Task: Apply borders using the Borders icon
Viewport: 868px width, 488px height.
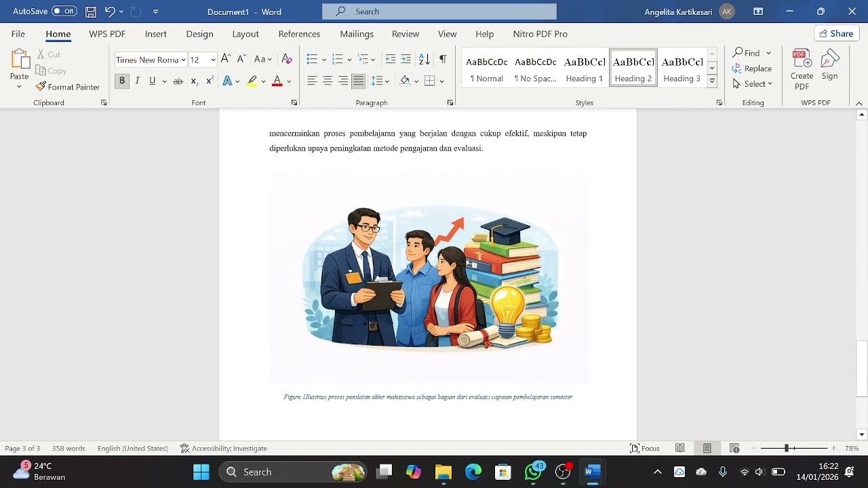Action: click(429, 81)
